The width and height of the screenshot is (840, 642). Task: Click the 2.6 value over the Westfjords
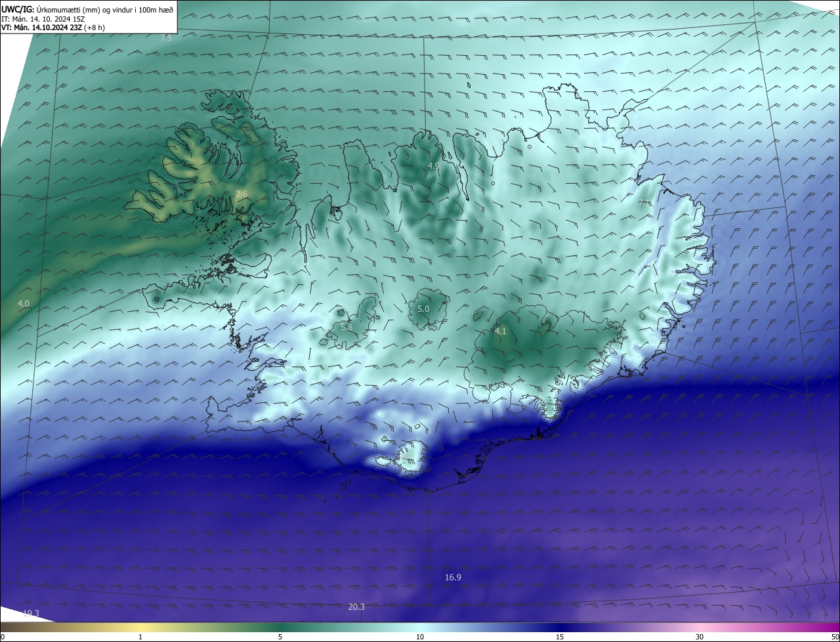coord(241,194)
